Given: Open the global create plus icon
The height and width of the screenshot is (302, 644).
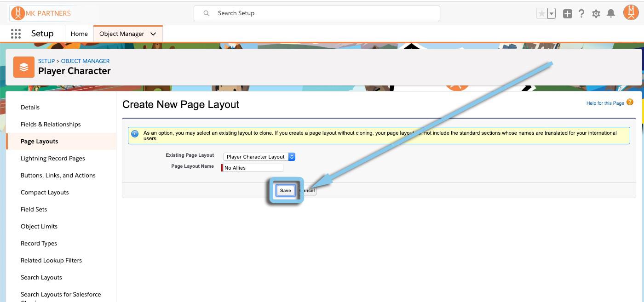Looking at the screenshot, I should tap(567, 13).
